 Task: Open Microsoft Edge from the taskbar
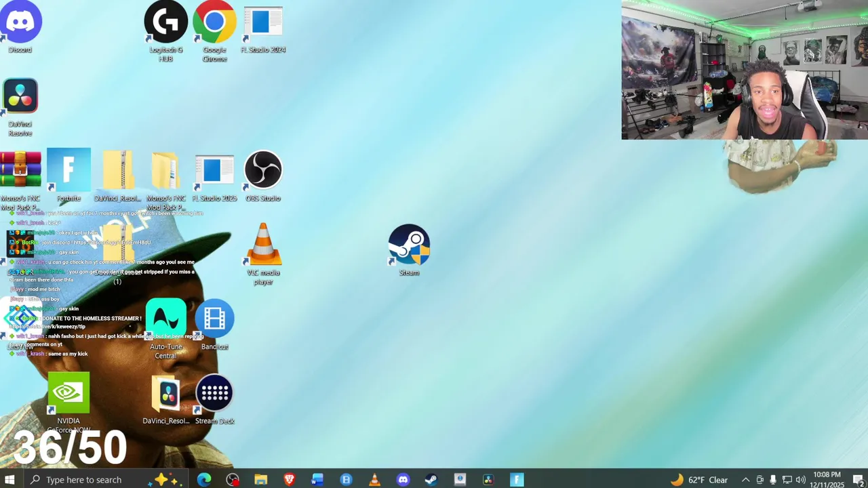tap(204, 480)
